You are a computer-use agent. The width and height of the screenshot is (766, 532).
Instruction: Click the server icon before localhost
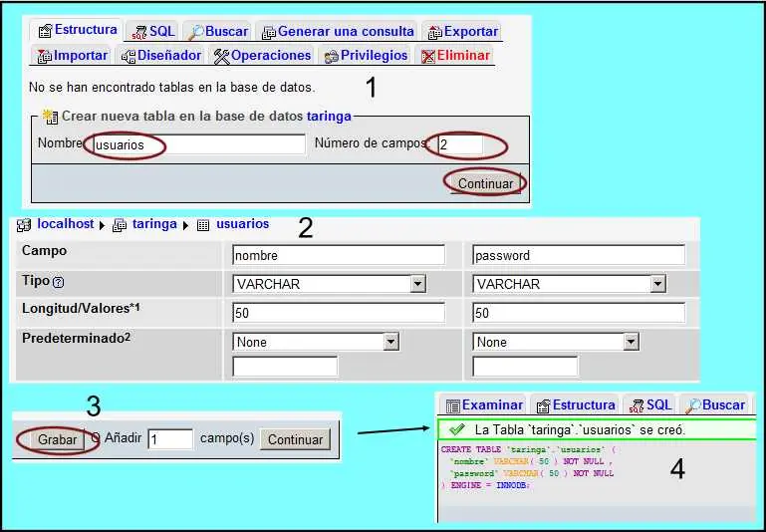(x=24, y=225)
